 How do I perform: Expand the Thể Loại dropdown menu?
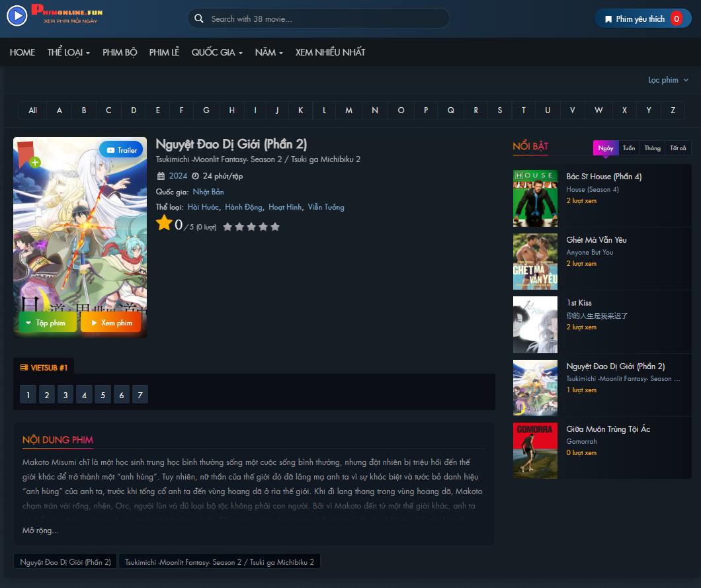tap(69, 52)
